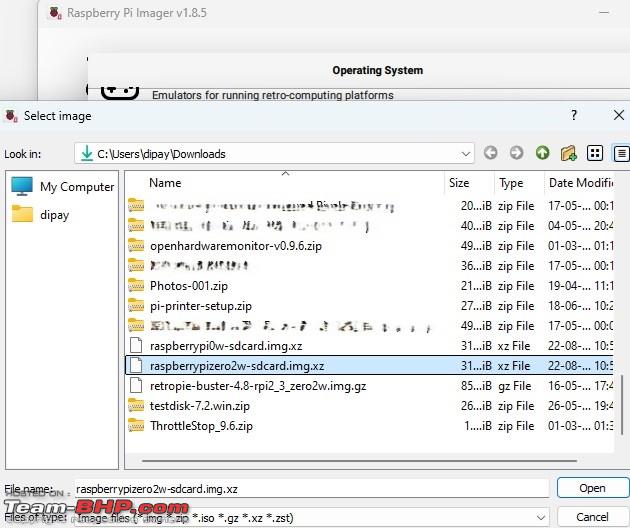
Task: Click the 21...iB size of Photos-001.zip row
Action: click(x=476, y=286)
